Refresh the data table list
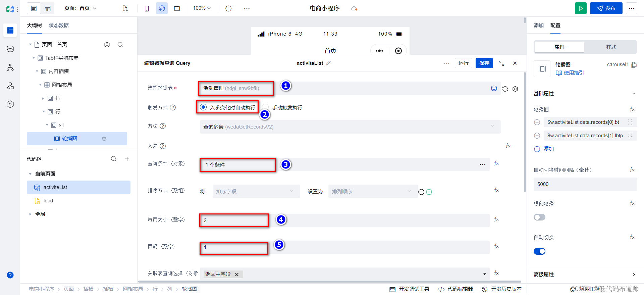The height and width of the screenshot is (295, 644). (x=505, y=89)
